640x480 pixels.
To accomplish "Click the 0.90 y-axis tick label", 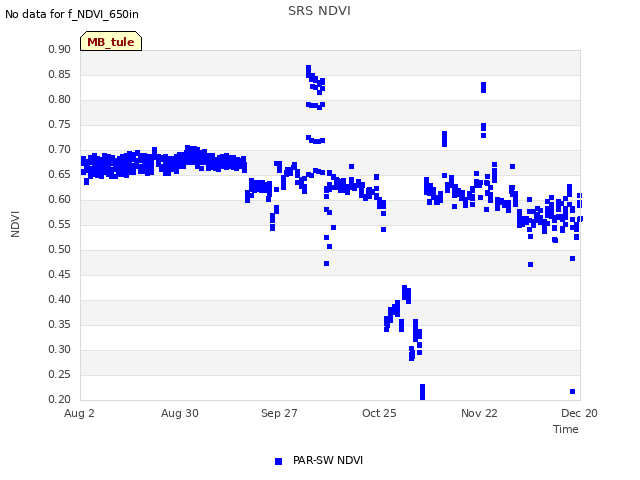I will [60, 49].
